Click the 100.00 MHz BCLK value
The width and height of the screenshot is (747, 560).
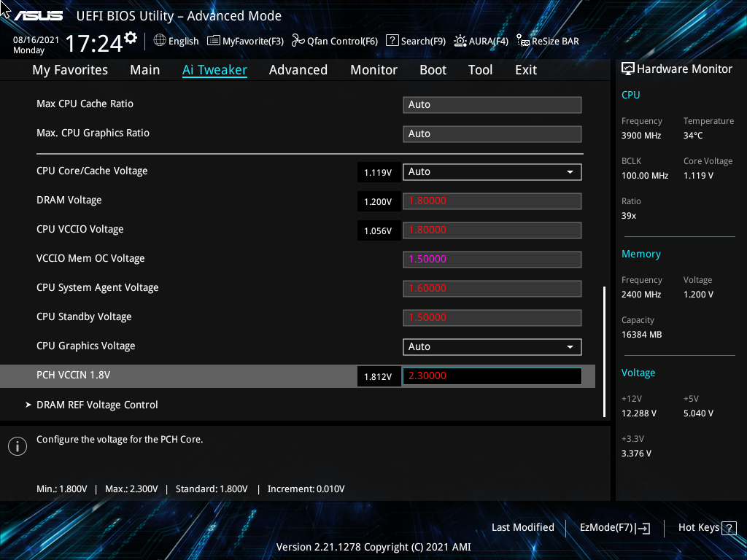click(x=645, y=176)
